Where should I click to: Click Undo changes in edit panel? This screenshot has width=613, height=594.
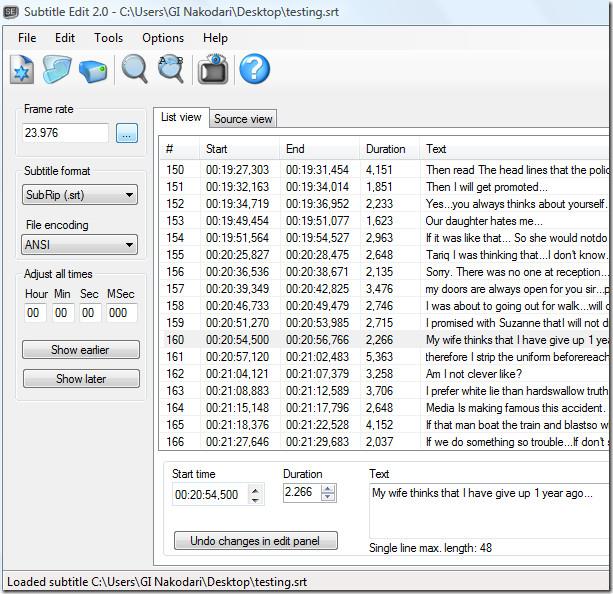point(255,540)
